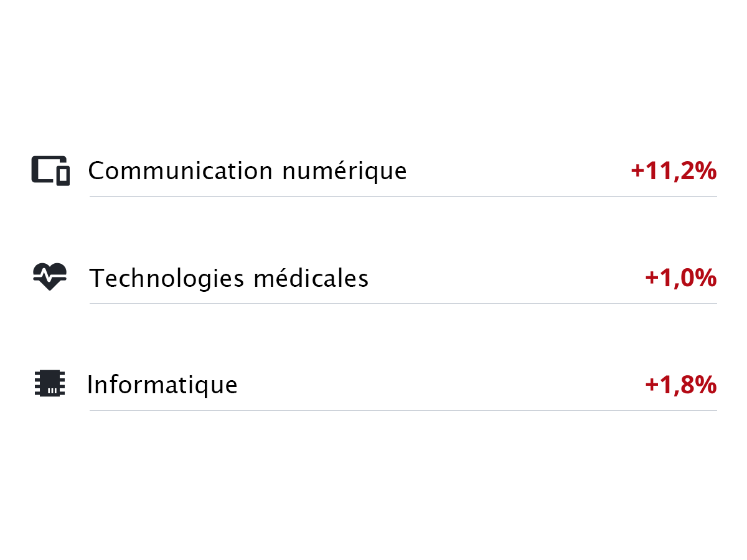
Task: Click the divider line beneath Informatique
Action: pos(403,410)
